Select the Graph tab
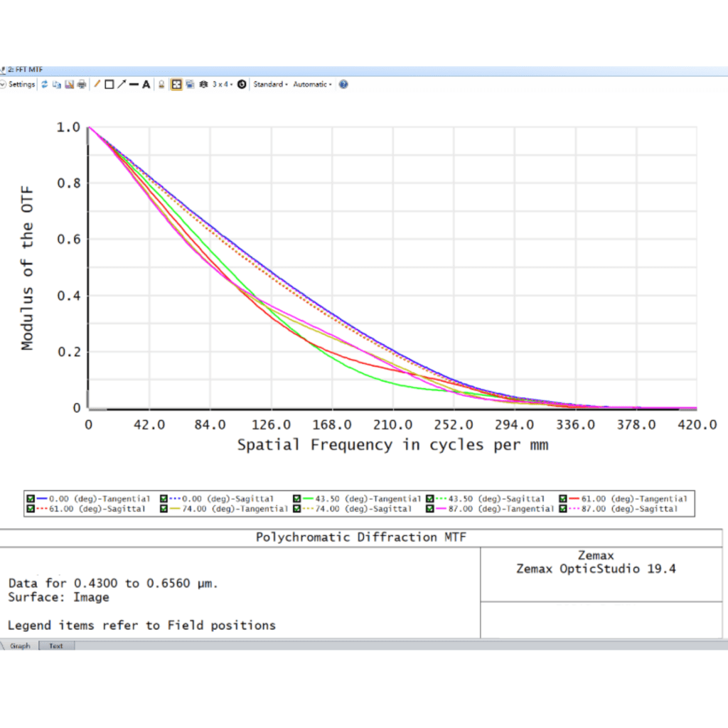Screen dimensions: 728x728 20,646
